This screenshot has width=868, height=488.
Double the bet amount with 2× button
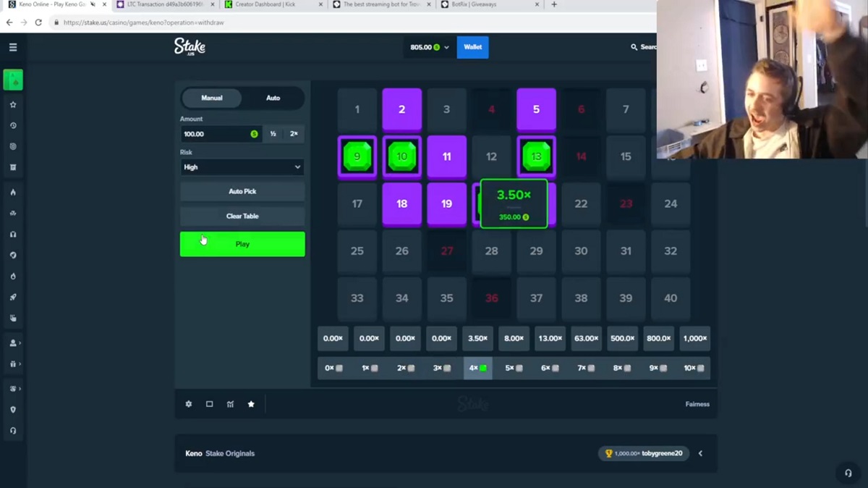pyautogui.click(x=294, y=134)
